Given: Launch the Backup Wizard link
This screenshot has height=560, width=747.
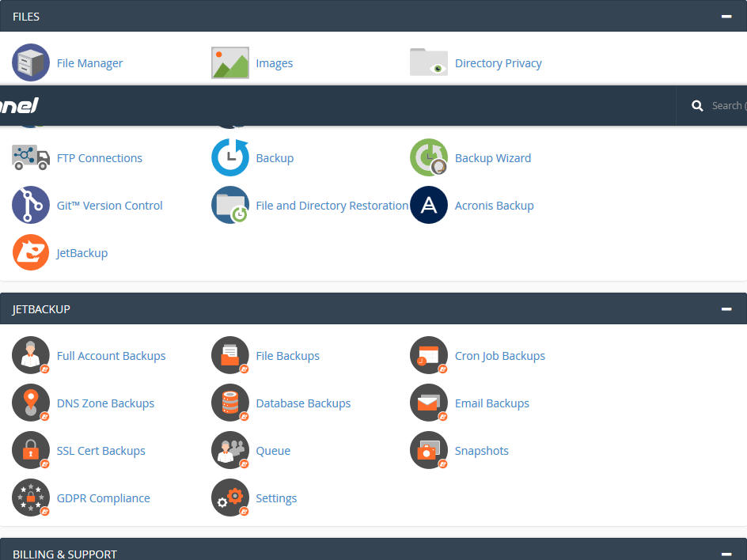Looking at the screenshot, I should click(493, 158).
